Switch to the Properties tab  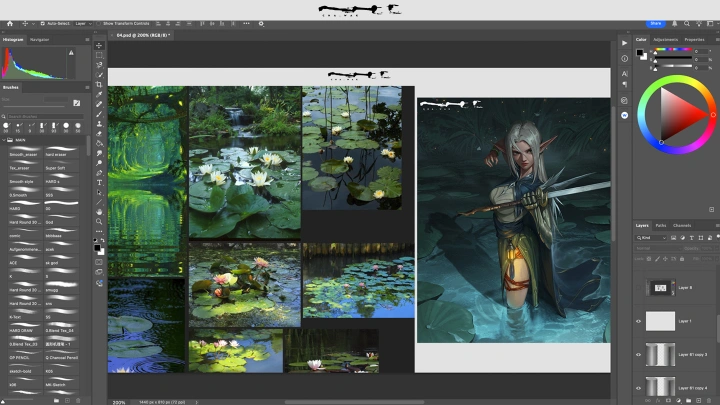pyautogui.click(x=694, y=40)
